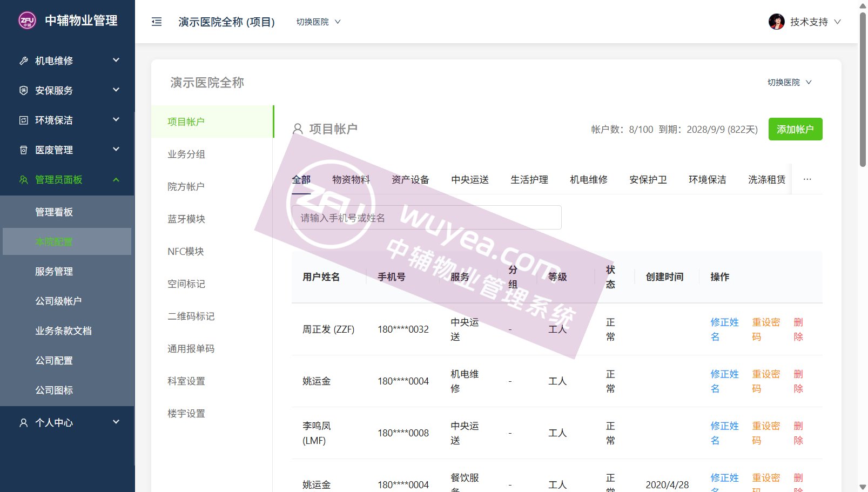Switch to the 安保护卫 filter tab
Screen dimensions: 868x492
pos(648,179)
